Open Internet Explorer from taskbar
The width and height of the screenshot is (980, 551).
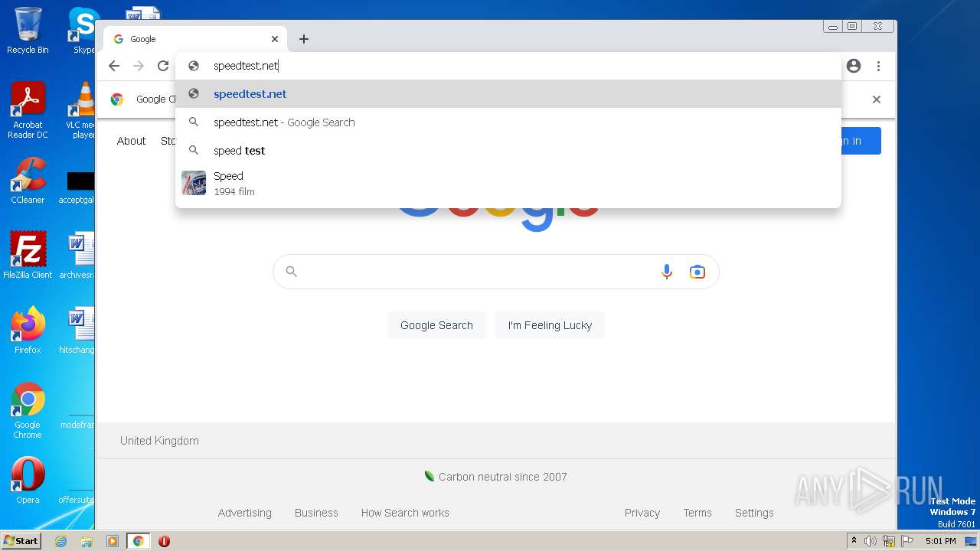tap(60, 541)
